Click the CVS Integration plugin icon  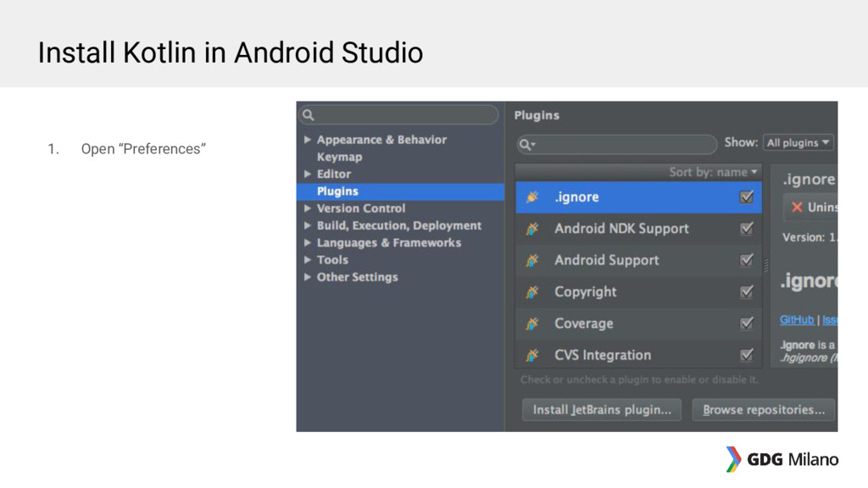pos(532,355)
